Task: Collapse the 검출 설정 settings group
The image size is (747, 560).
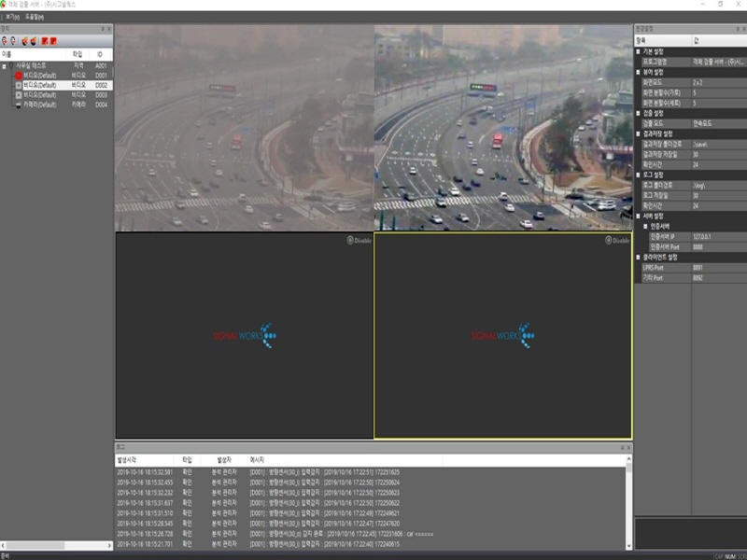Action: tap(639, 113)
